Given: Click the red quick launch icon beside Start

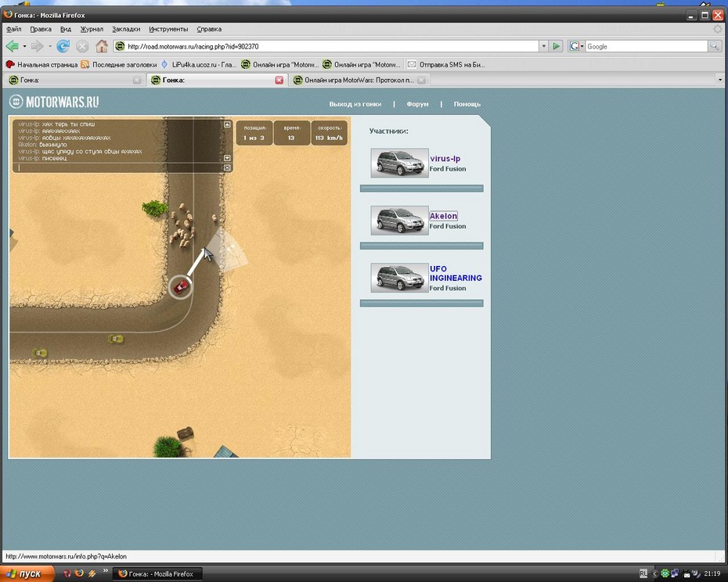Looking at the screenshot, I should click(x=67, y=573).
